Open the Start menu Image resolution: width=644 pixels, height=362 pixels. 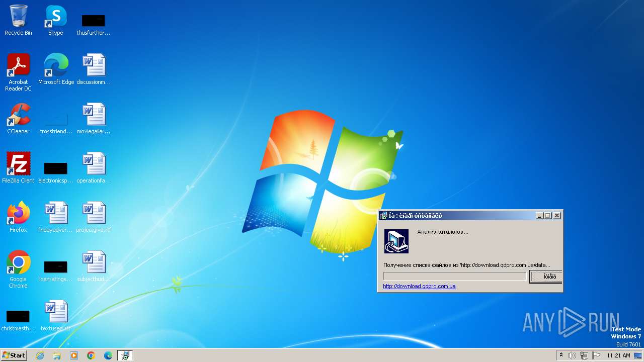[14, 355]
